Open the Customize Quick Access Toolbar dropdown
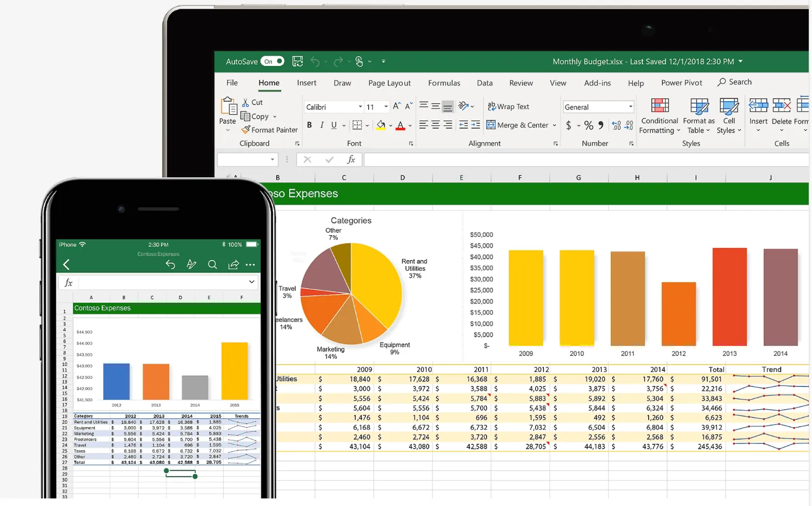This screenshot has height=506, width=812. (x=383, y=62)
